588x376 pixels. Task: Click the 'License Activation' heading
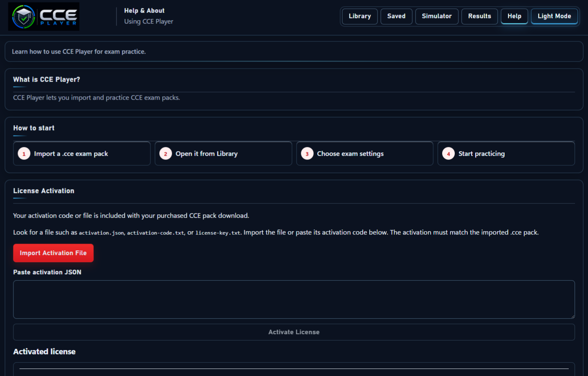click(44, 191)
